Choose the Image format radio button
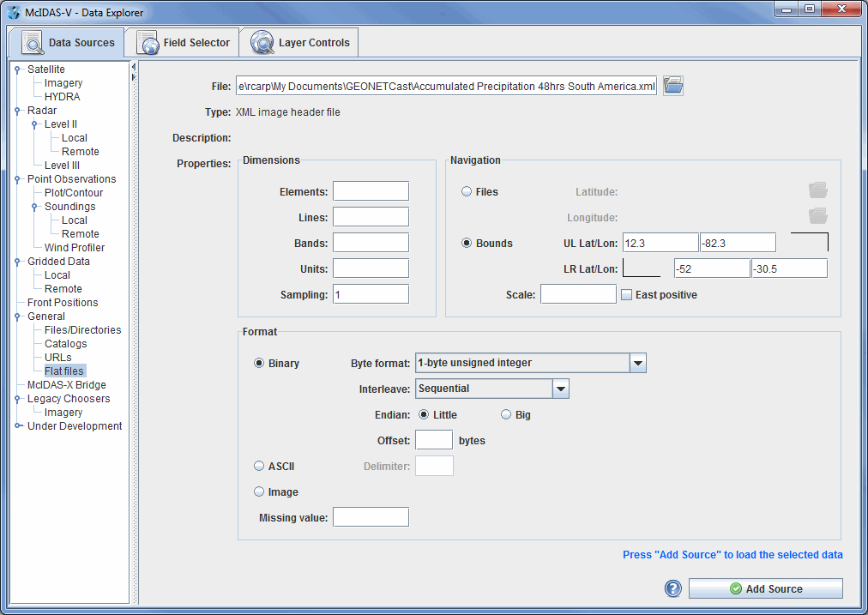Viewport: 868px width, 615px height. [x=258, y=491]
